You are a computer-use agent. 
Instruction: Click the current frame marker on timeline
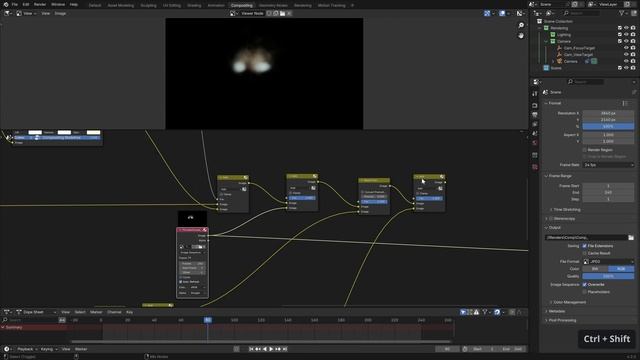[208, 320]
